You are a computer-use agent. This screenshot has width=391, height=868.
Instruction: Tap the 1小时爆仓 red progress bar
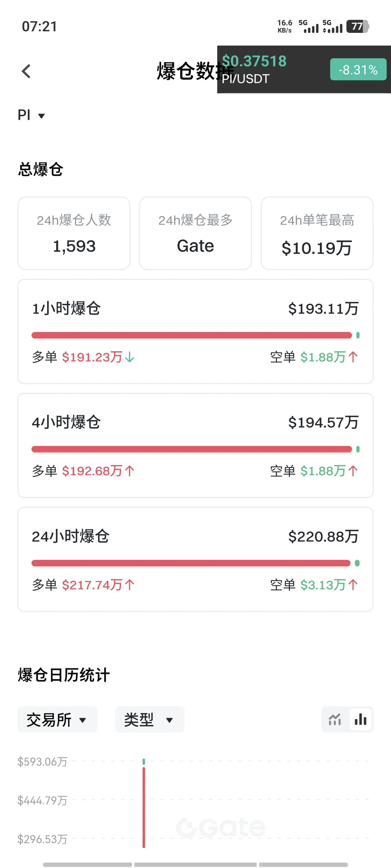tap(191, 335)
